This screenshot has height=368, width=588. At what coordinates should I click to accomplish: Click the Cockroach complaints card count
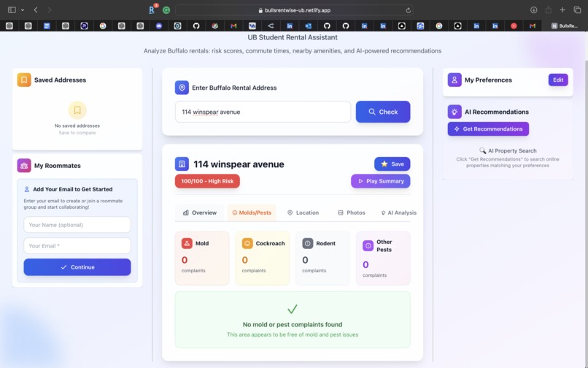pyautogui.click(x=245, y=260)
